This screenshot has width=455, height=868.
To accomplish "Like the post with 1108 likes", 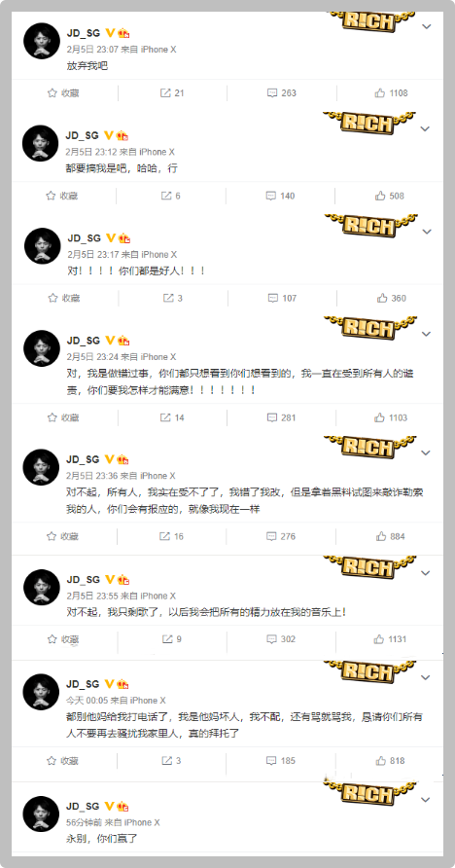I will 391,93.
